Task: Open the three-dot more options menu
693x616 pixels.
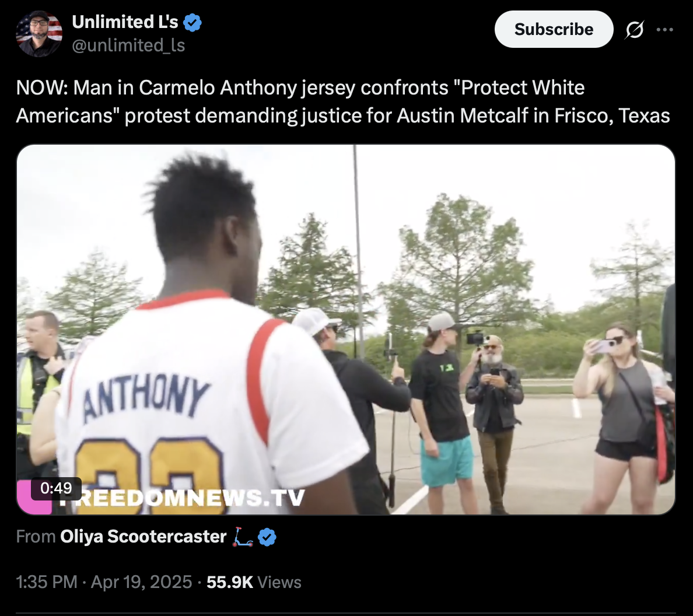Action: (x=665, y=30)
